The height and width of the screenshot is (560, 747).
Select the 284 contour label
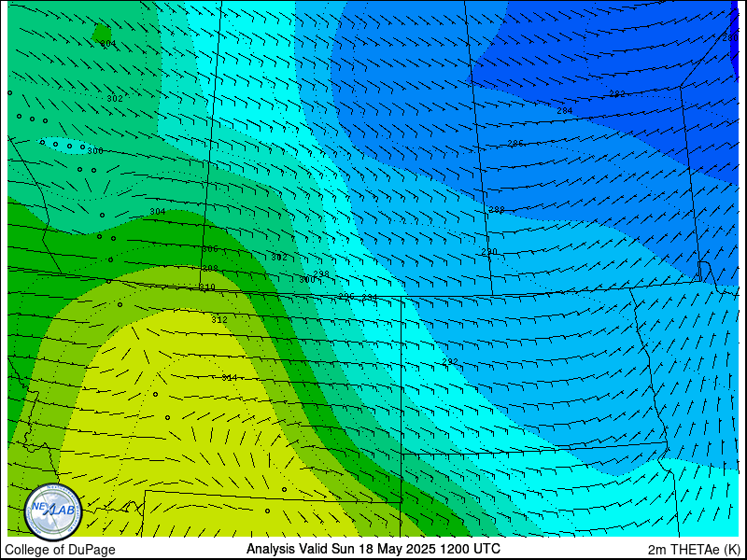click(x=565, y=111)
